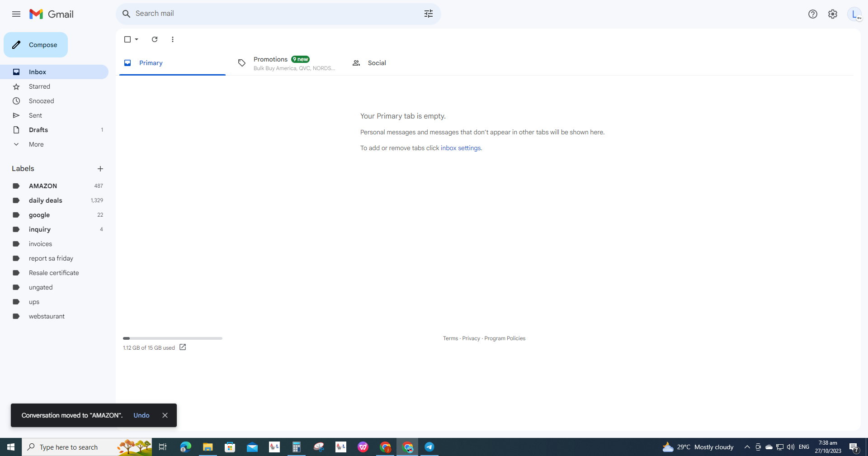Click the search magnifier icon
Image resolution: width=868 pixels, height=456 pixels.
pos(127,14)
